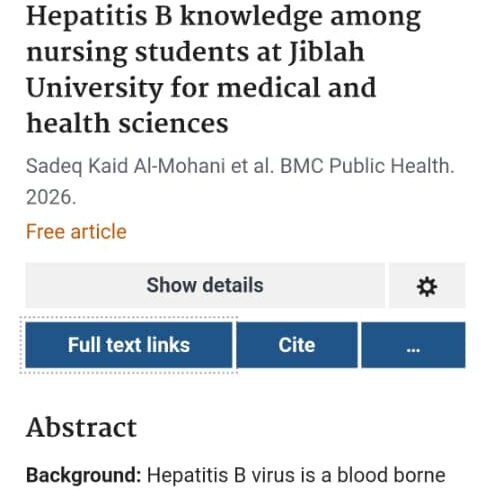
Task: Expand Show details section
Action: point(205,285)
